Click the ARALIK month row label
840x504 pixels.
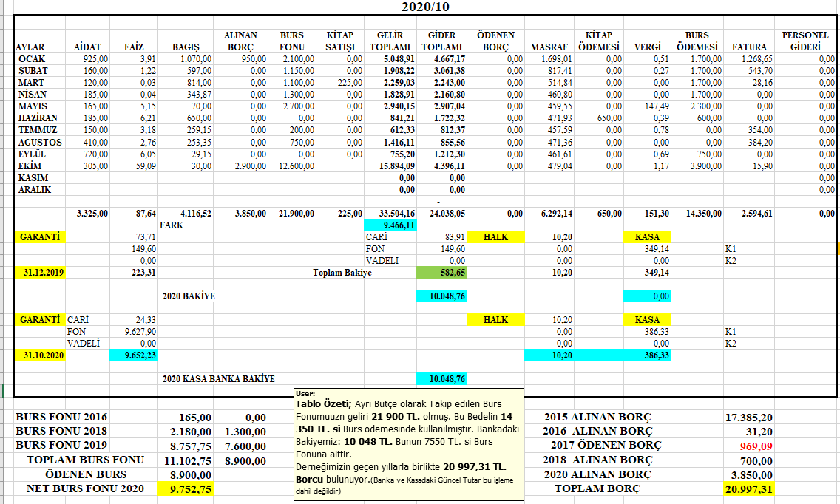coord(34,190)
